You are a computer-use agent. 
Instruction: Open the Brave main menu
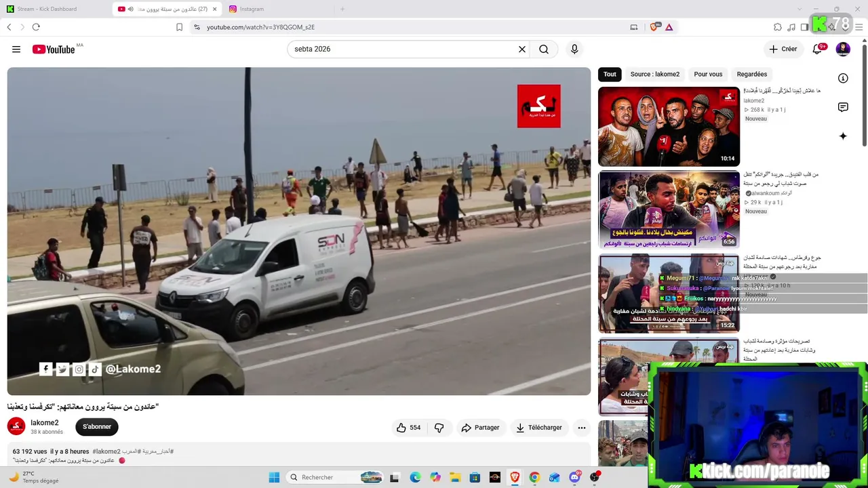tap(859, 27)
